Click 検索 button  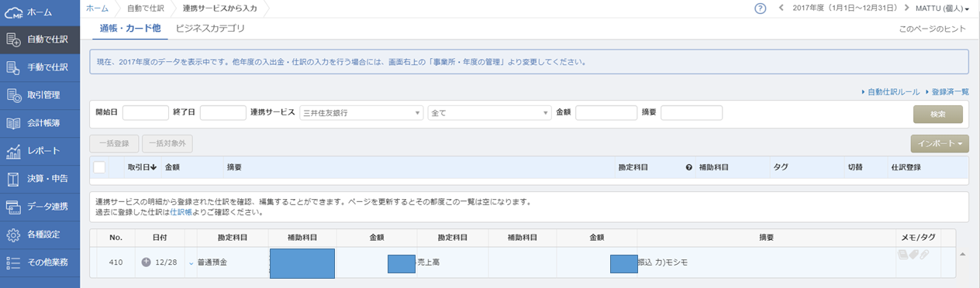pyautogui.click(x=938, y=114)
